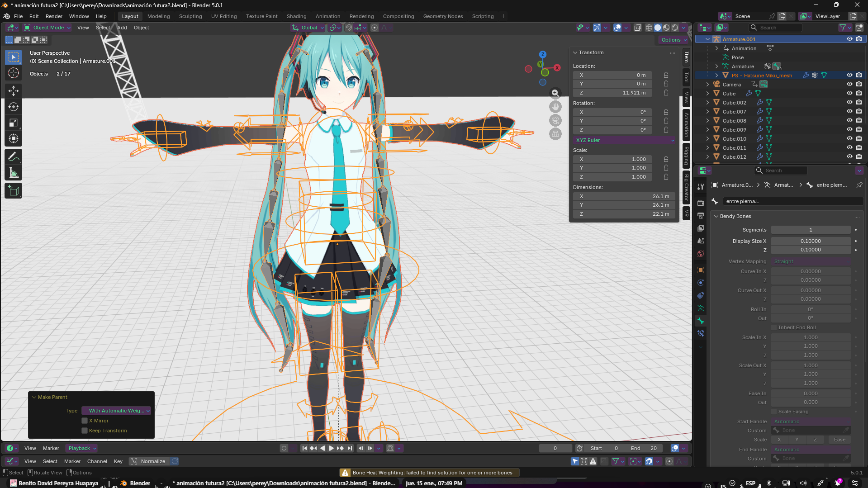
Task: Hide Cube.002 using its eye icon
Action: pyautogui.click(x=849, y=103)
